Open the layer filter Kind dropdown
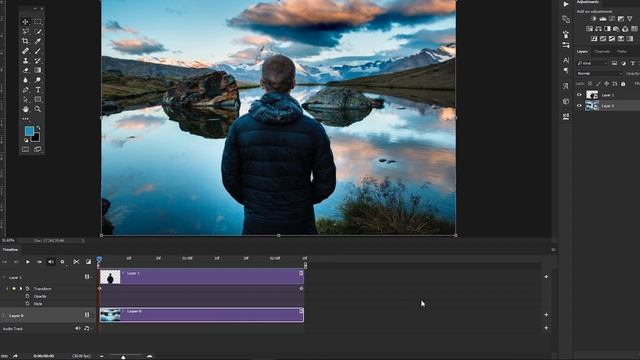640x360 pixels. [x=592, y=63]
